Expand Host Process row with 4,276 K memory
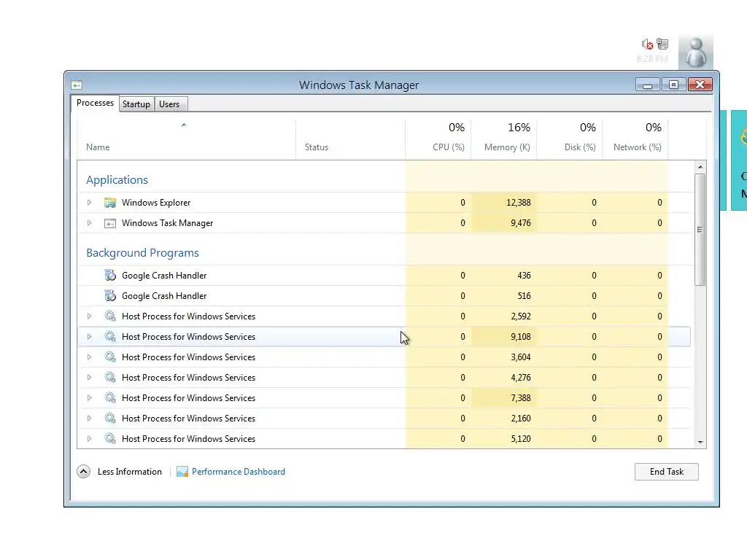Viewport: 747px width, 560px height. [x=89, y=378]
